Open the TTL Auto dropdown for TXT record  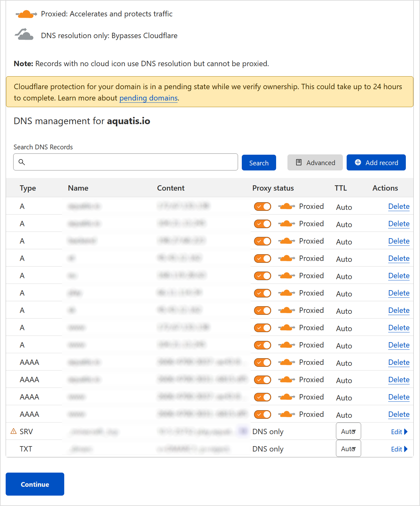(x=349, y=449)
